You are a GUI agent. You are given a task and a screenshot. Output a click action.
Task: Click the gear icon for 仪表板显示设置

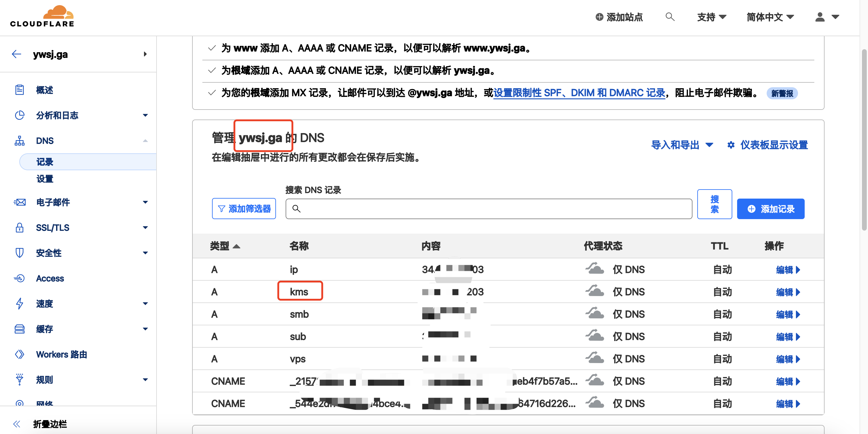click(x=730, y=145)
